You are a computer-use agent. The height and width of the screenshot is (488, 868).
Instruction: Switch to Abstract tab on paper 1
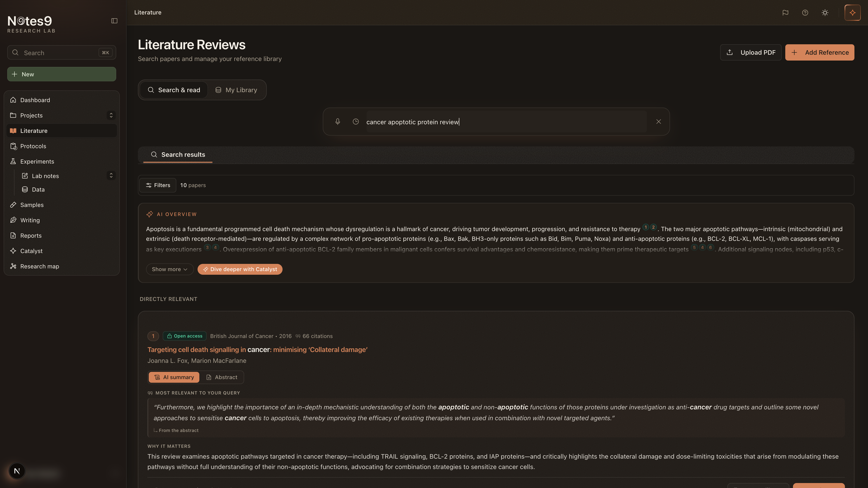pyautogui.click(x=222, y=377)
